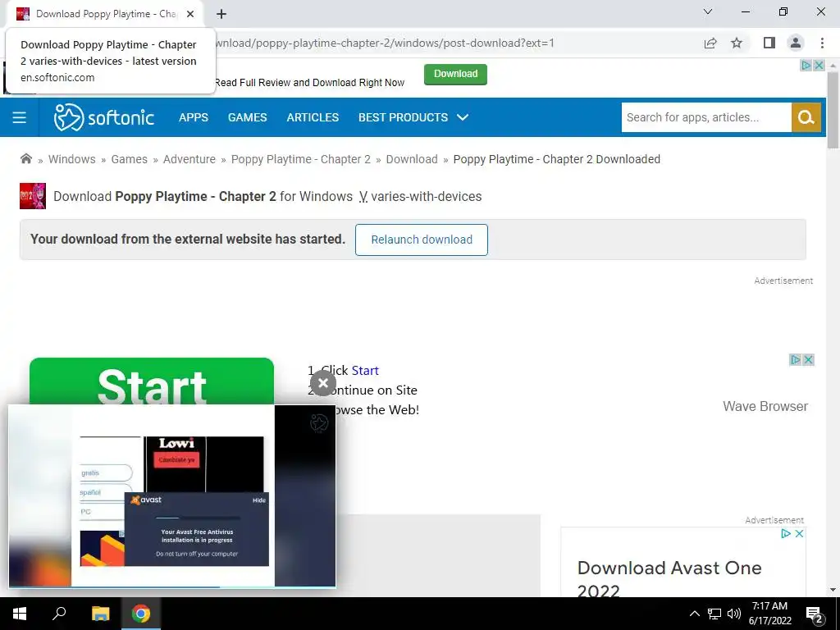Click the Poppy Playtime game thumbnail icon
The height and width of the screenshot is (630, 840).
(33, 196)
